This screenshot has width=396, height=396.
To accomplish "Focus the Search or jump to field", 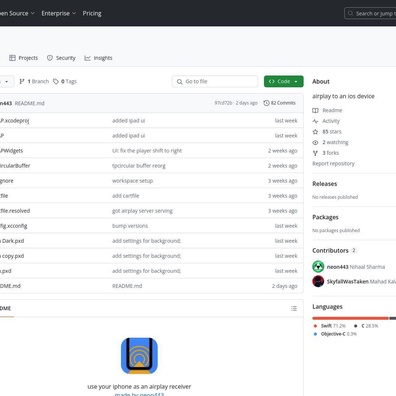I will coord(371,14).
